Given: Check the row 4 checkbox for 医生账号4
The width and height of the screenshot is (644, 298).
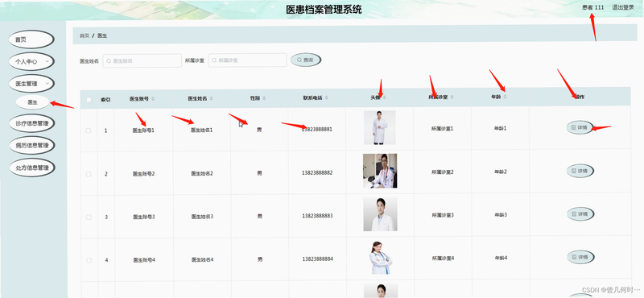Looking at the screenshot, I should pyautogui.click(x=89, y=260).
